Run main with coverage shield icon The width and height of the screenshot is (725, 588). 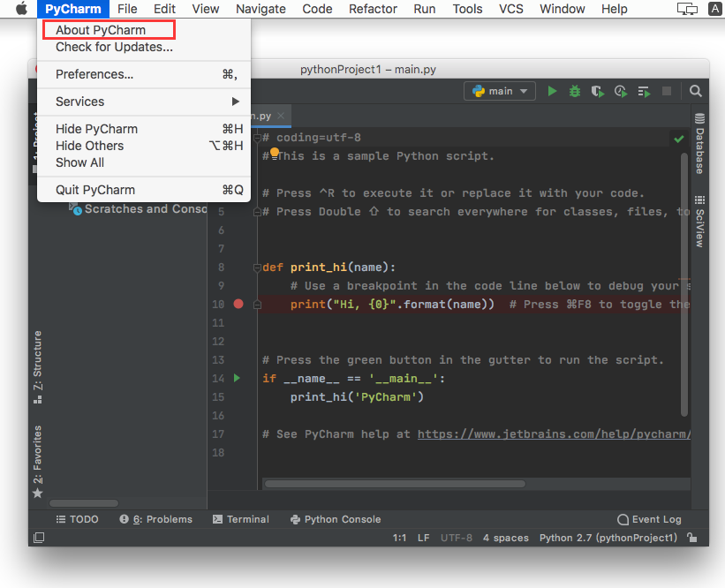[x=598, y=91]
